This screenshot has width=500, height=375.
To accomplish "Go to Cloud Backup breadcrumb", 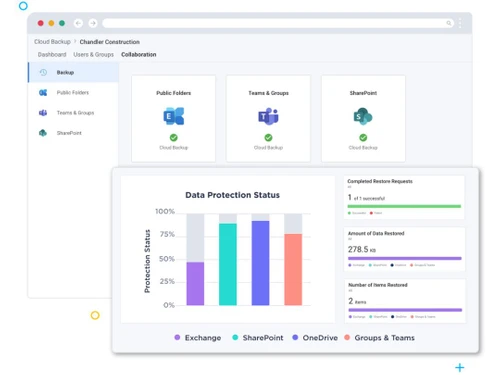I will [x=52, y=42].
